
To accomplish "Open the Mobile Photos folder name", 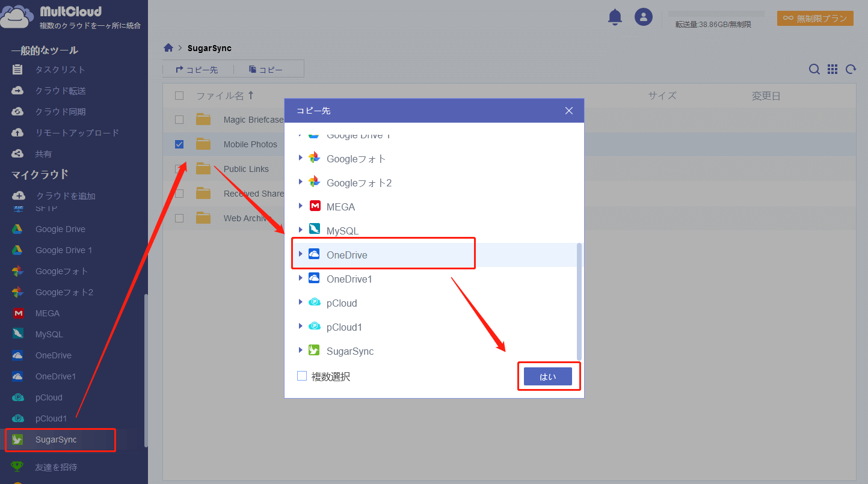I will [250, 144].
